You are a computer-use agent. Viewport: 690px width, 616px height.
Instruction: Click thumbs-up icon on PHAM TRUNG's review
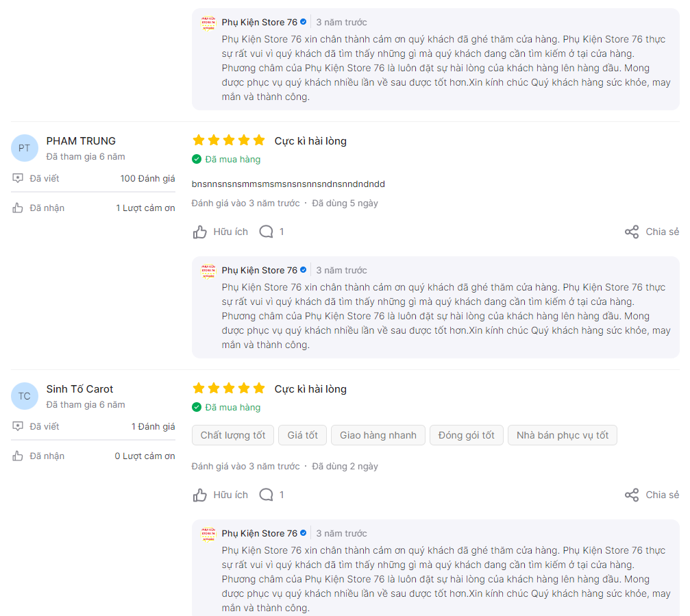(x=199, y=232)
